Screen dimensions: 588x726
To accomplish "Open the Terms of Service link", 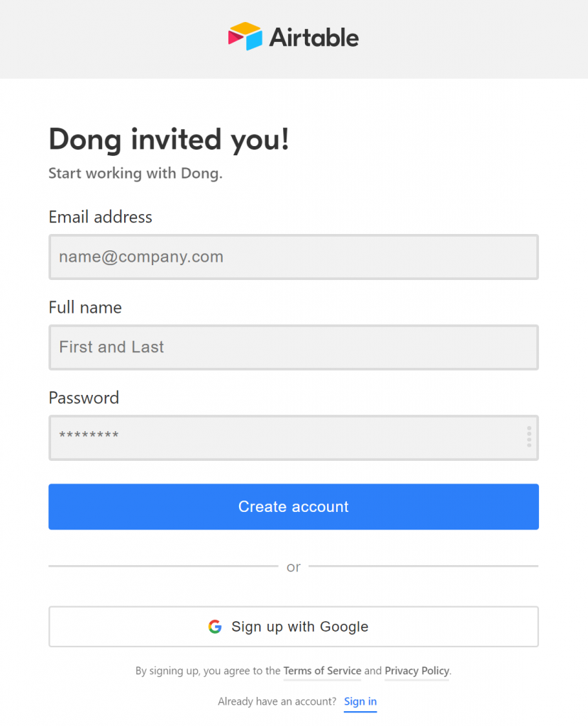I will click(x=322, y=671).
